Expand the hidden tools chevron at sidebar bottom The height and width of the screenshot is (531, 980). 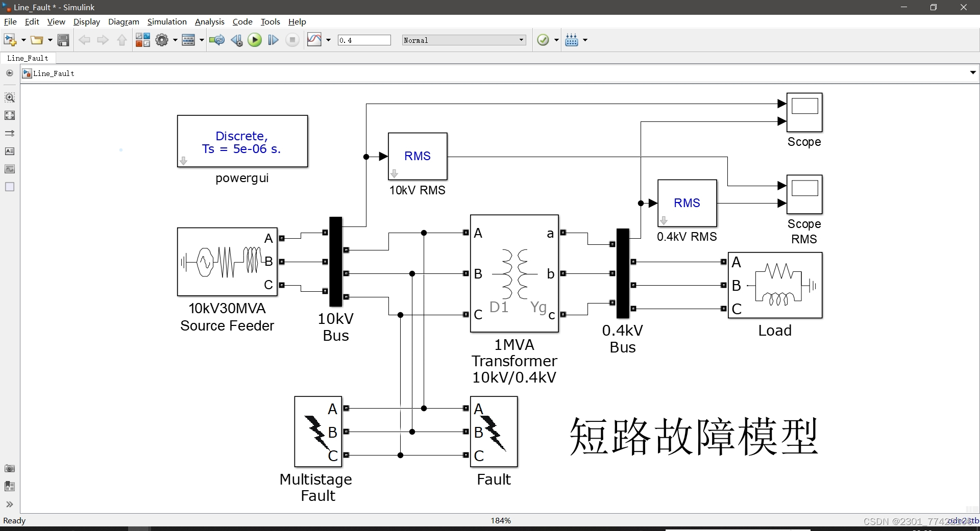point(10,504)
